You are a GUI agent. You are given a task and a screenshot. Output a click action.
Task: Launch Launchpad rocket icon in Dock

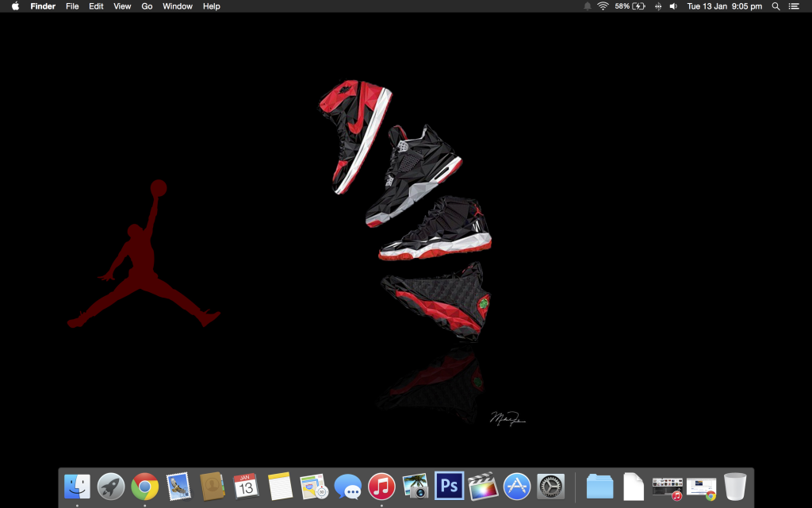[x=111, y=487]
